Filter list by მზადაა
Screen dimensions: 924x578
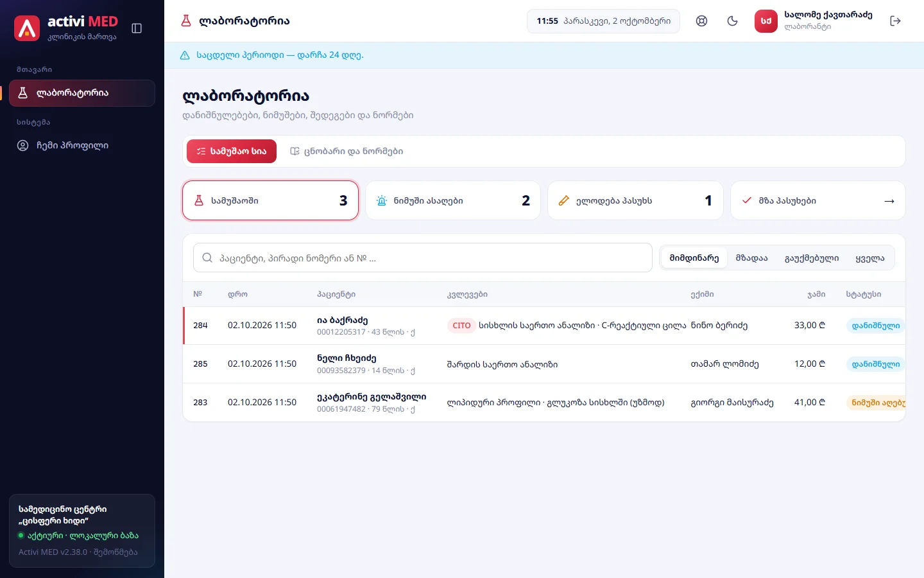[752, 258]
